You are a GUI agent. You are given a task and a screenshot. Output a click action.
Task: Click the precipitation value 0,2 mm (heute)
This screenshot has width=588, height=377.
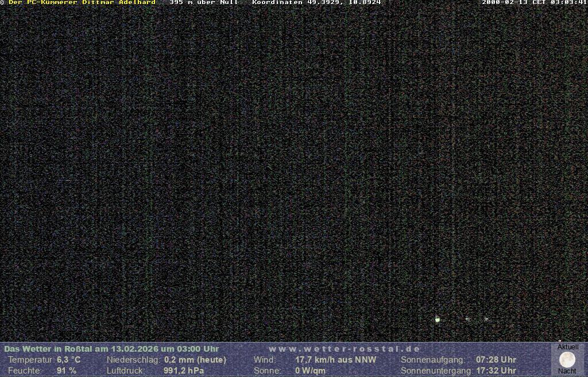[195, 360]
